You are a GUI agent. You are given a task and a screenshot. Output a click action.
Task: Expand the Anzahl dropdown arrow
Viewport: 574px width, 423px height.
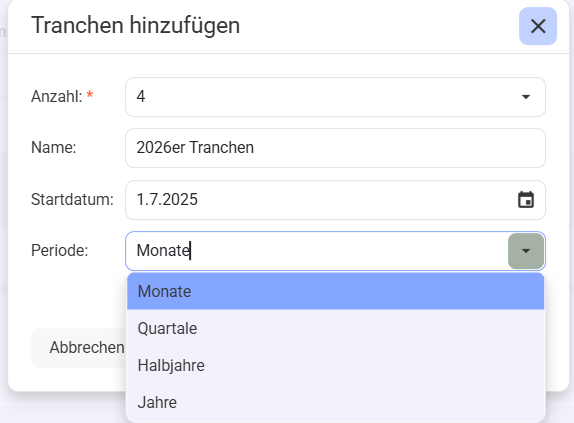(x=526, y=97)
